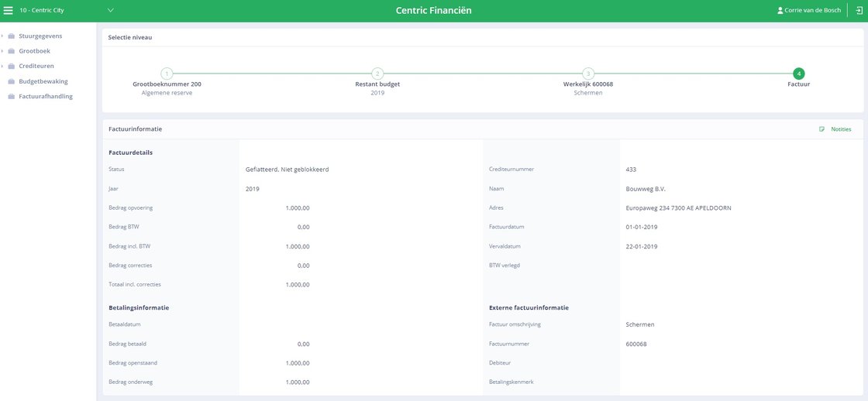Click the Jaar value 2019
This screenshot has height=401, width=868.
click(253, 189)
